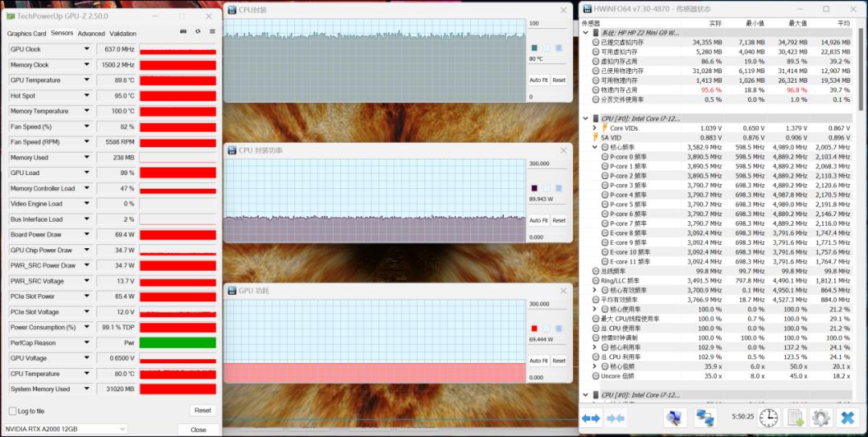The height and width of the screenshot is (437, 868).
Task: Open the Advanced tab in GPU-Z
Action: (x=92, y=34)
